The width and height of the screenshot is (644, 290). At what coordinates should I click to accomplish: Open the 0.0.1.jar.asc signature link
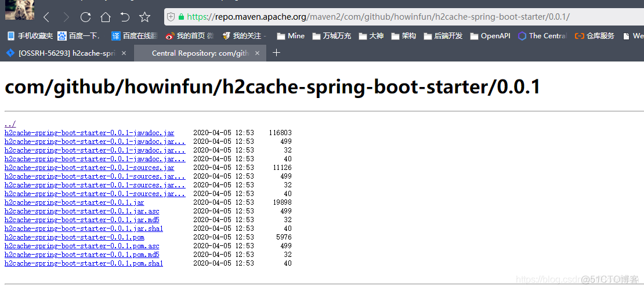pyautogui.click(x=82, y=211)
